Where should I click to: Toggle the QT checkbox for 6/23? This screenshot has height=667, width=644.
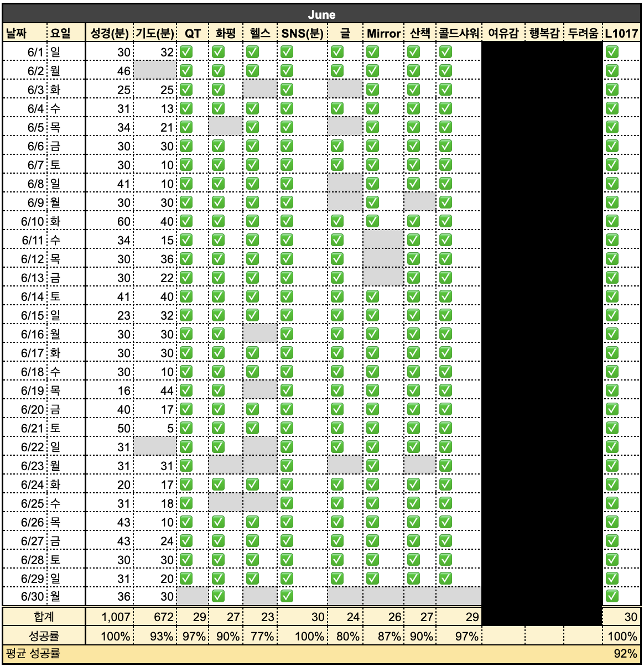click(186, 466)
